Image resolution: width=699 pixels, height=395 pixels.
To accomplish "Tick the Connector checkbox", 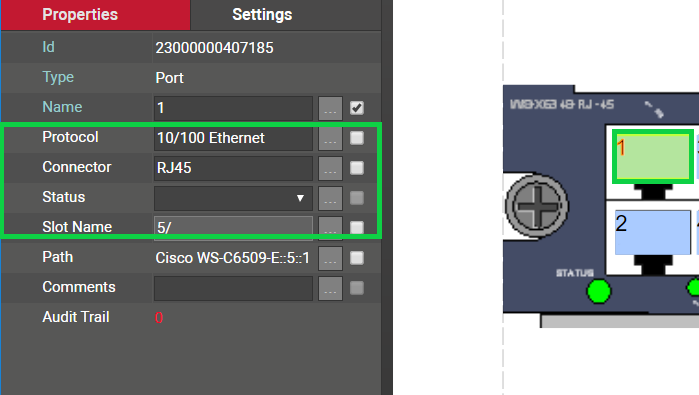I will (x=357, y=168).
